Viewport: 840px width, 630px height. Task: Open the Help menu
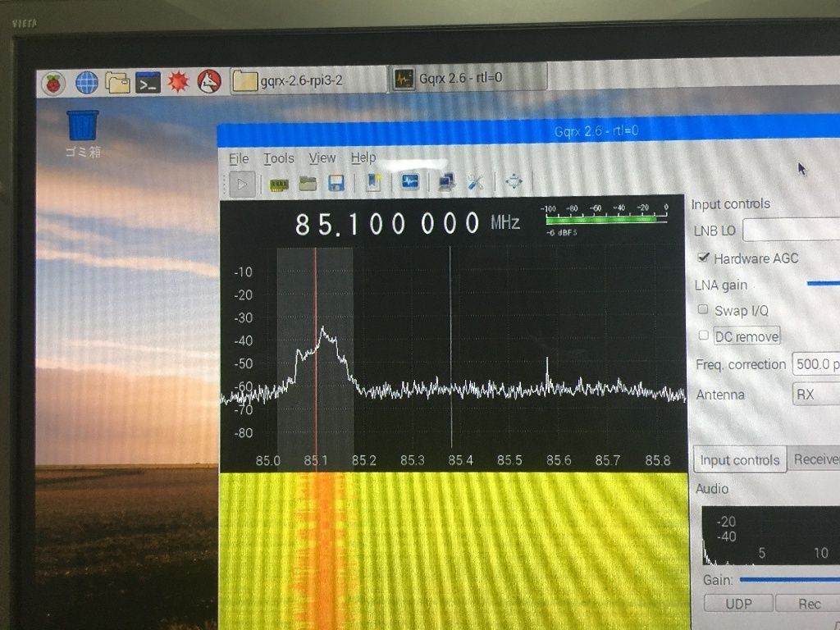pyautogui.click(x=363, y=157)
